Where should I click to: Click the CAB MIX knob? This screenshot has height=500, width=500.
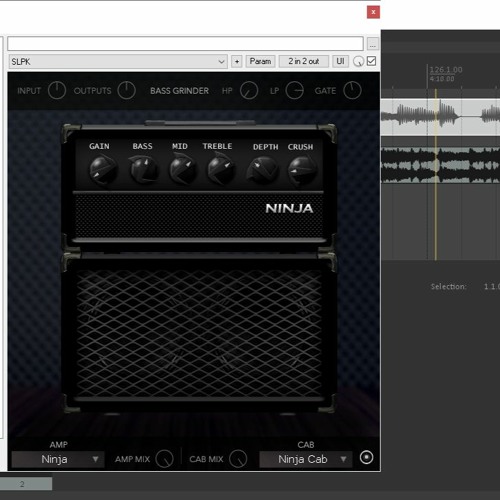tap(238, 459)
